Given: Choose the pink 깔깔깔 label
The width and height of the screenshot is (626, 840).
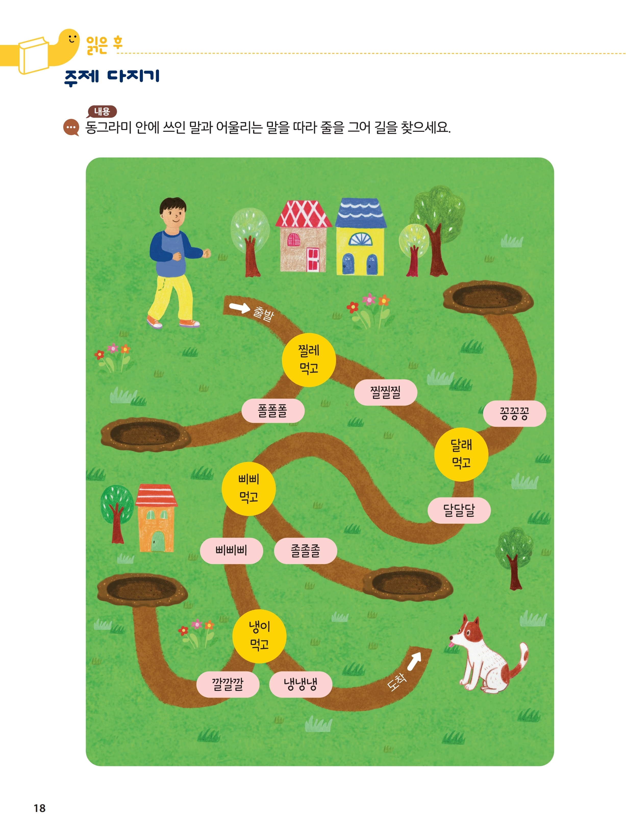Looking at the screenshot, I should [x=228, y=684].
